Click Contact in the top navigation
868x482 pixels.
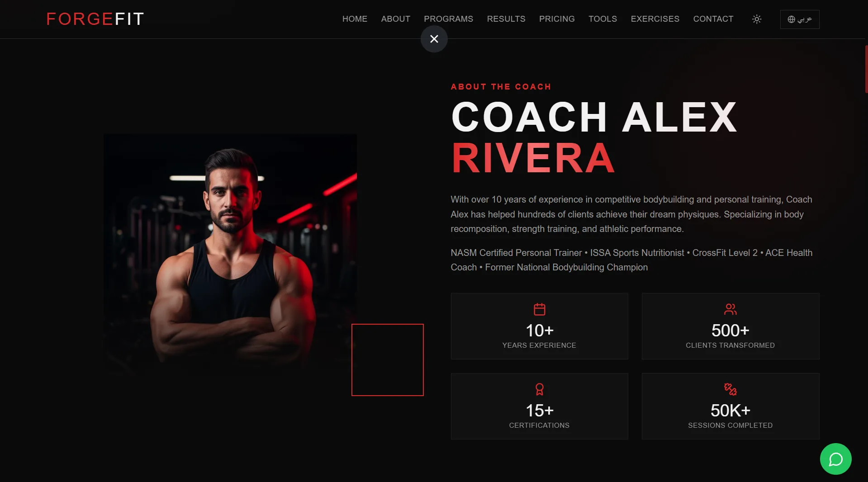(x=713, y=19)
